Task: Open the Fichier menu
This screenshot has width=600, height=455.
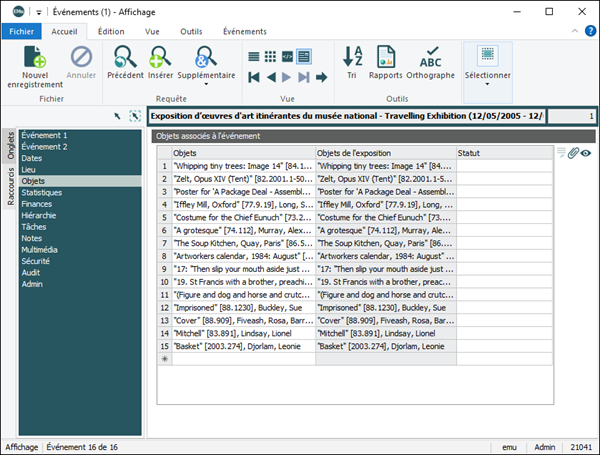Action: 22,32
